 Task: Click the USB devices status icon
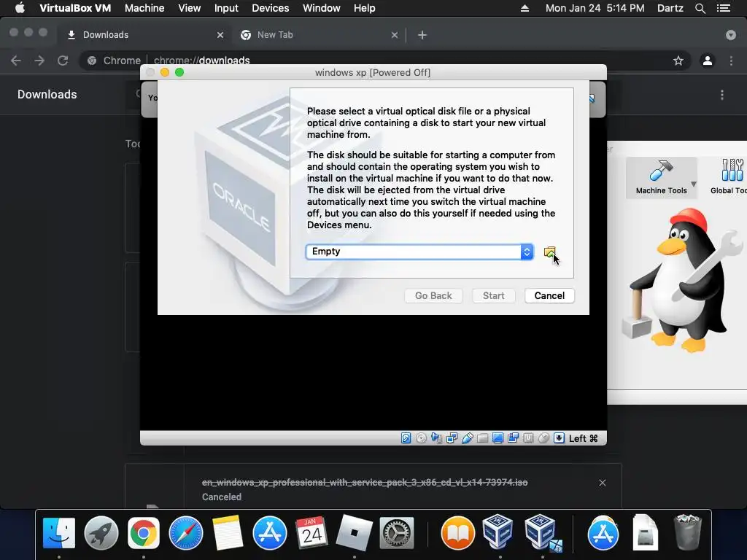pos(468,438)
